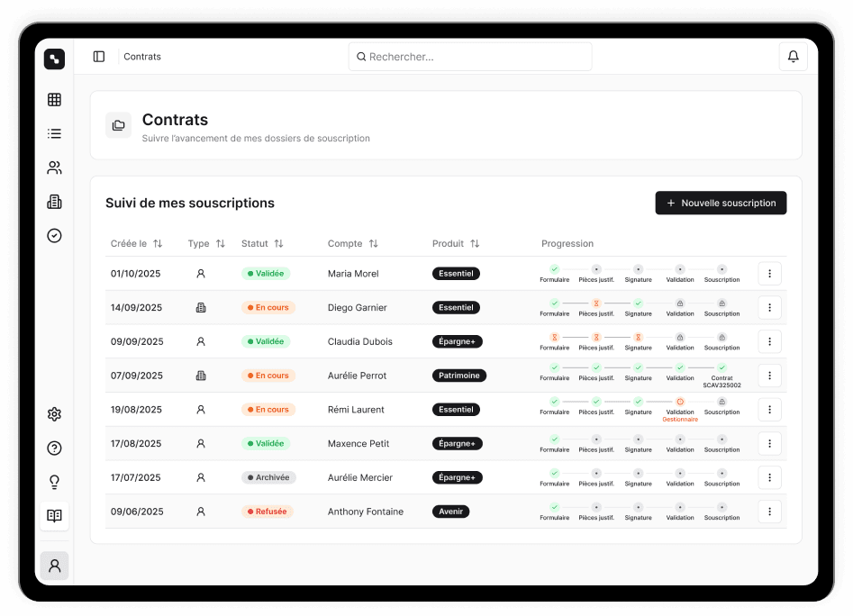Screen dimensions: 853x616
Task: Click the Nouvelle souscription button
Action: 721,204
